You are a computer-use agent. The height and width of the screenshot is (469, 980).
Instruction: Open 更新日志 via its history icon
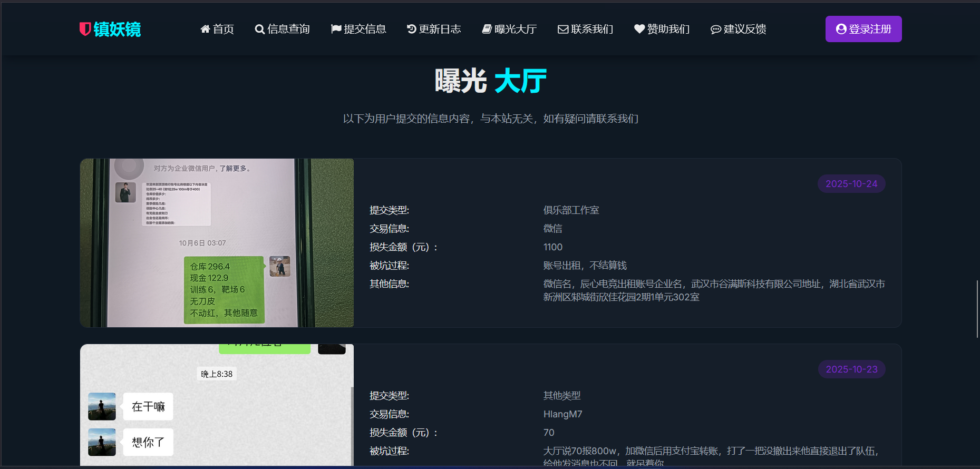(x=412, y=29)
